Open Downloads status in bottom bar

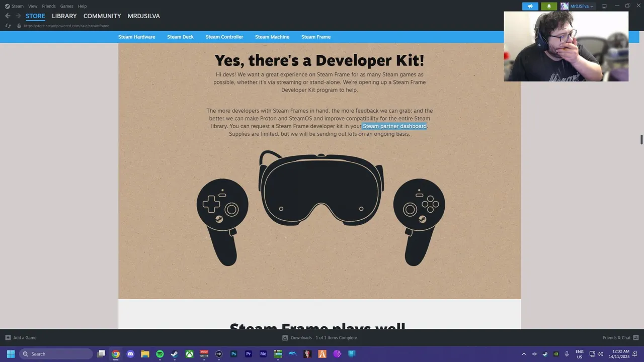(319, 338)
